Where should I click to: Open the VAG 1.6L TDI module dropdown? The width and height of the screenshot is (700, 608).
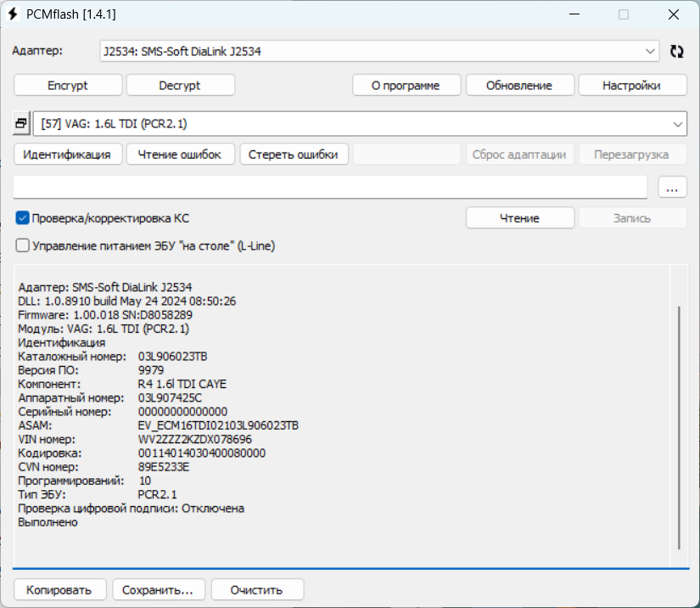point(677,124)
